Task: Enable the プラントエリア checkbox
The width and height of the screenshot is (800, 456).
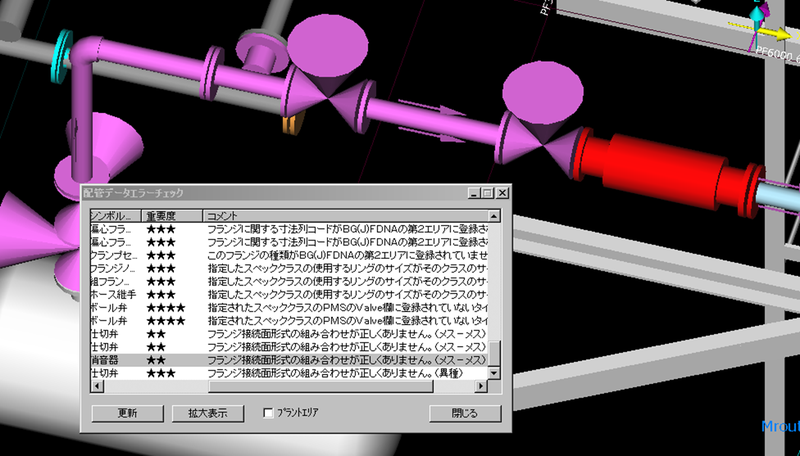Action: pyautogui.click(x=268, y=412)
